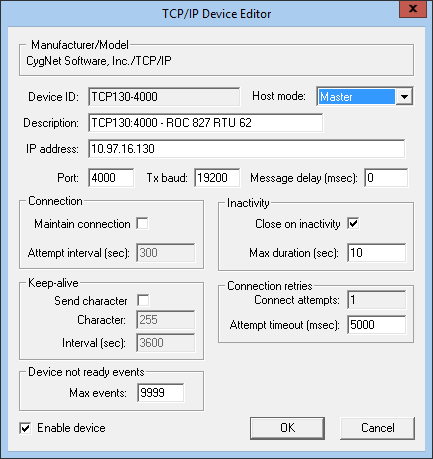Viewport: 433px width, 459px height.
Task: Select the Master host mode value
Action: 356,97
